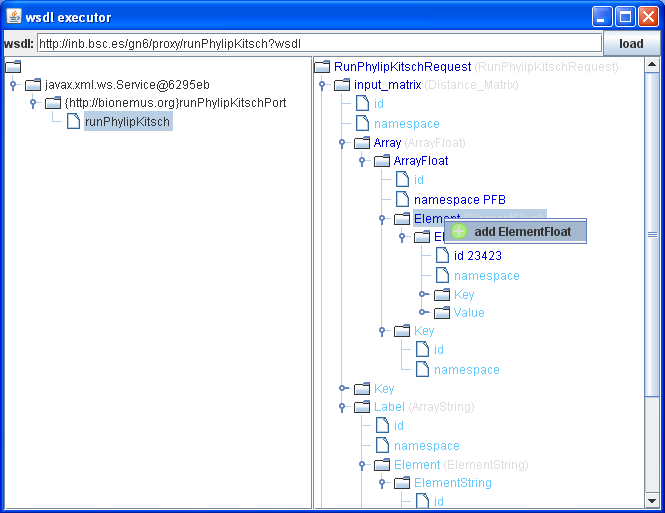Screen dimensions: 665x513
Task: Click the Java icon in title bar
Action: tap(14, 17)
